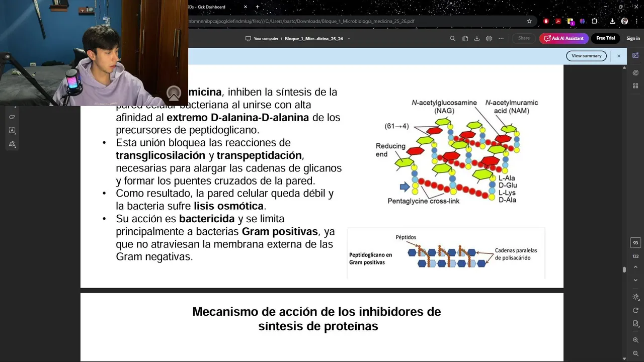Click the bold word bactericida
The width and height of the screenshot is (644, 362).
[207, 219]
